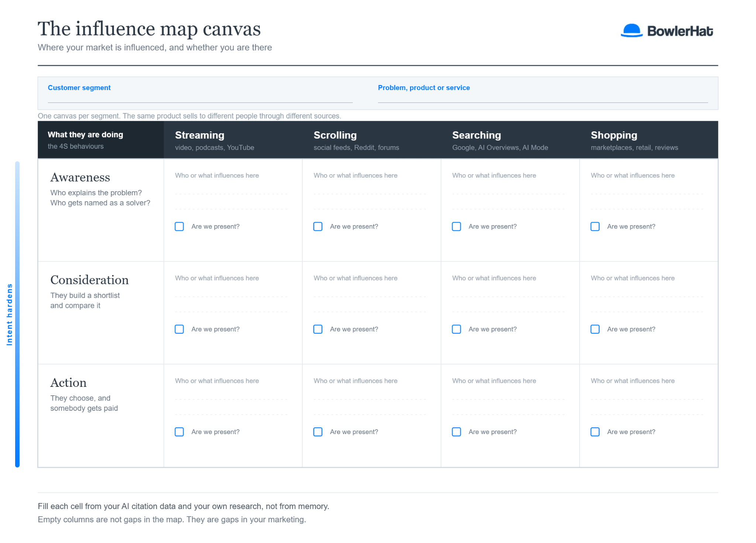Click 'Fill each cell from your AI citation' text

point(183,506)
